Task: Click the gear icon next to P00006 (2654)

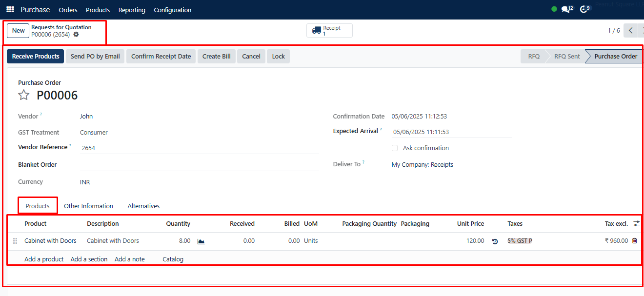Action: (76, 35)
